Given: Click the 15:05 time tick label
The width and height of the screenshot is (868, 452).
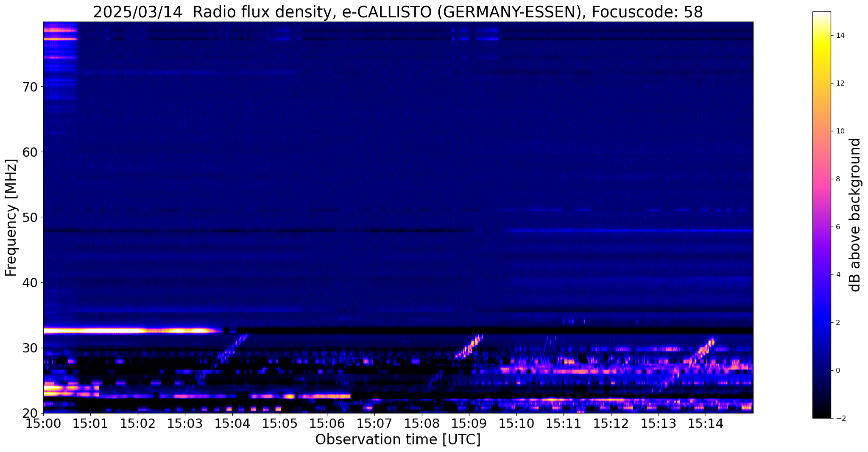Looking at the screenshot, I should (280, 424).
